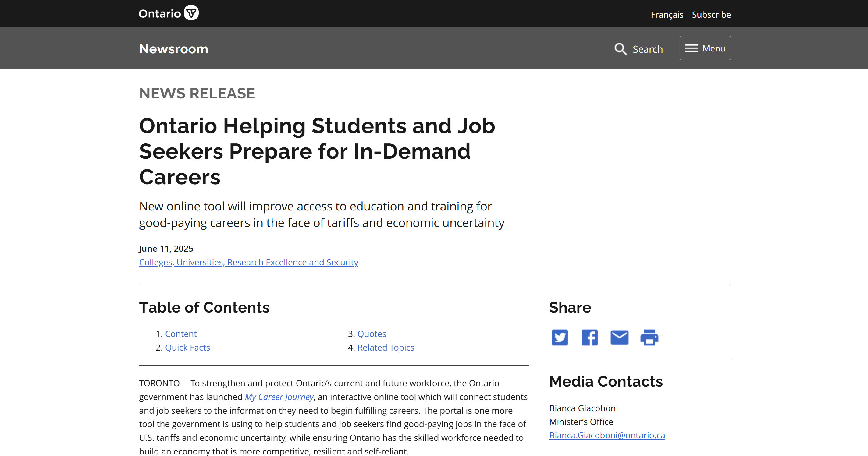Screen dimensions: 868x456
Task: Click the 'Minister's Office' text
Action: pos(581,422)
